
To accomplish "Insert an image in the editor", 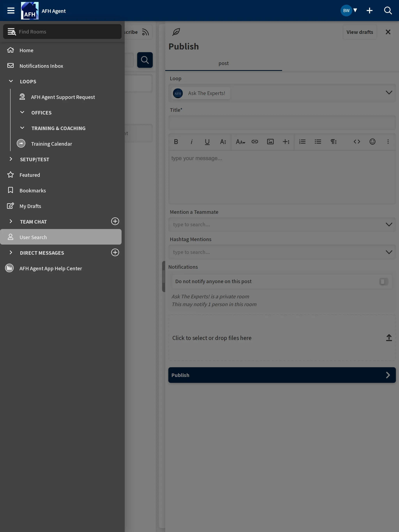I will [x=270, y=142].
